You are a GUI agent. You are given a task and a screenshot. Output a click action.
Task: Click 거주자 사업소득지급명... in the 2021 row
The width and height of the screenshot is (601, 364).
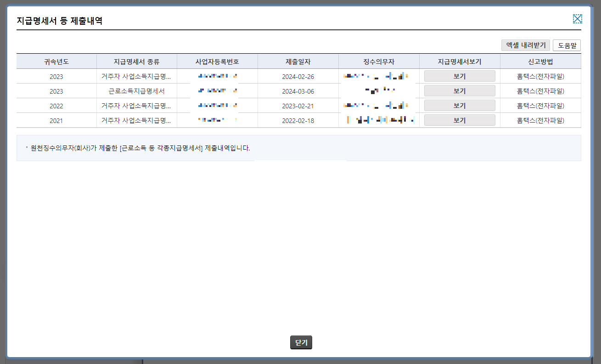136,121
